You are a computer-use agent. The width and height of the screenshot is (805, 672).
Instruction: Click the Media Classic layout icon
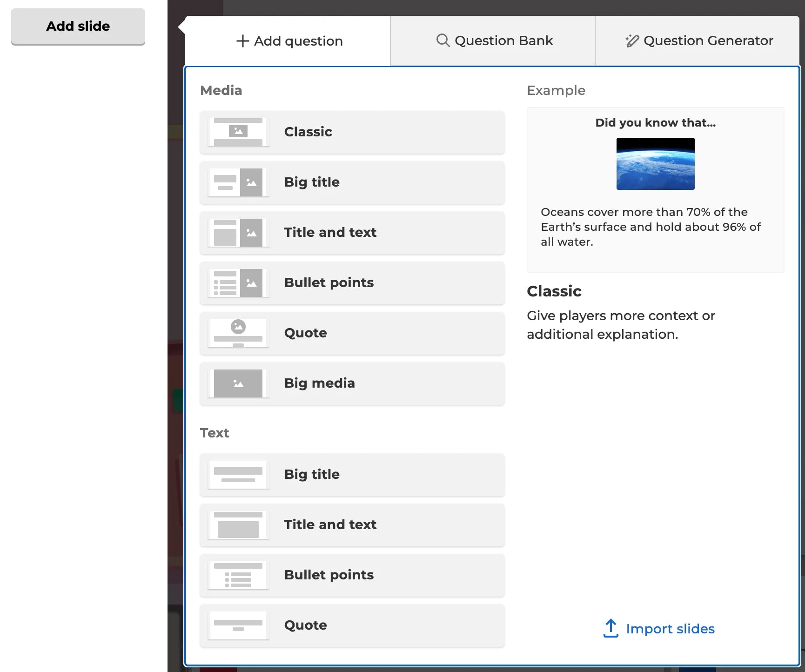point(238,132)
